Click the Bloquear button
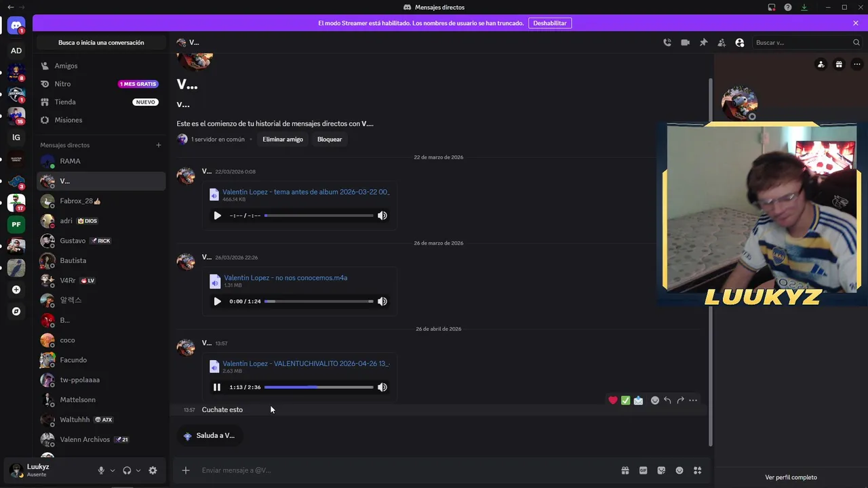 tap(330, 140)
